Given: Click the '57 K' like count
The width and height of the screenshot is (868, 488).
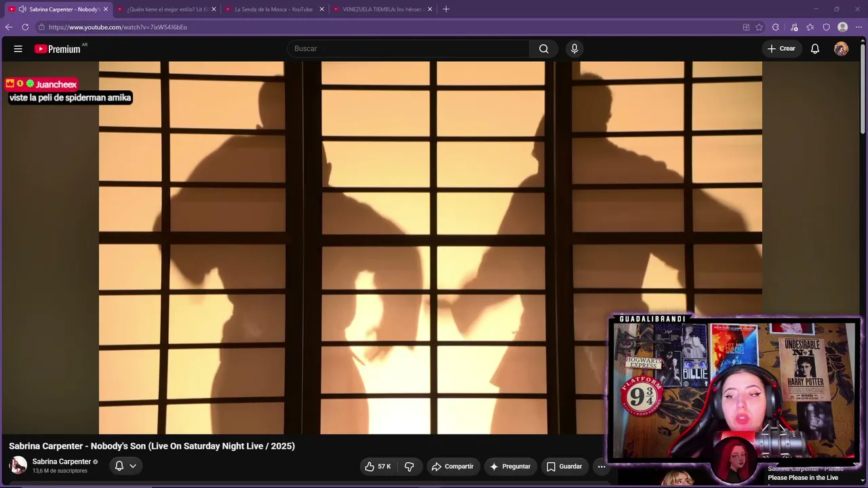Looking at the screenshot, I should pos(384,466).
